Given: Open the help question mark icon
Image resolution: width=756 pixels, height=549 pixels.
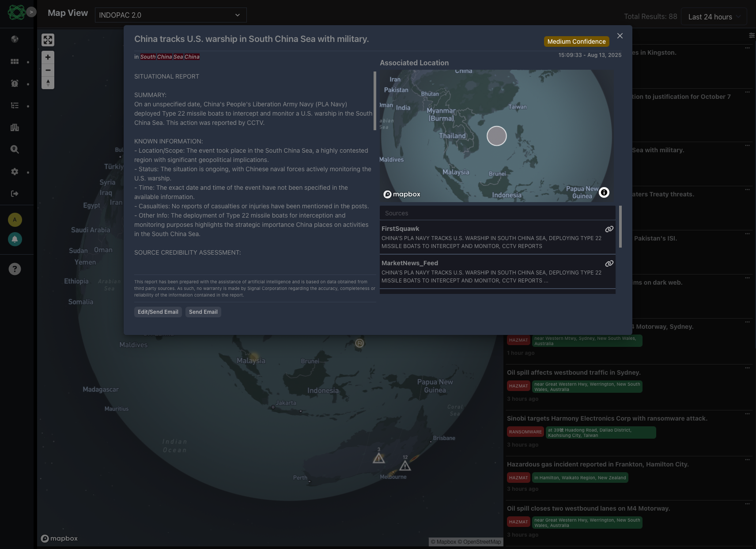Looking at the screenshot, I should tap(15, 269).
